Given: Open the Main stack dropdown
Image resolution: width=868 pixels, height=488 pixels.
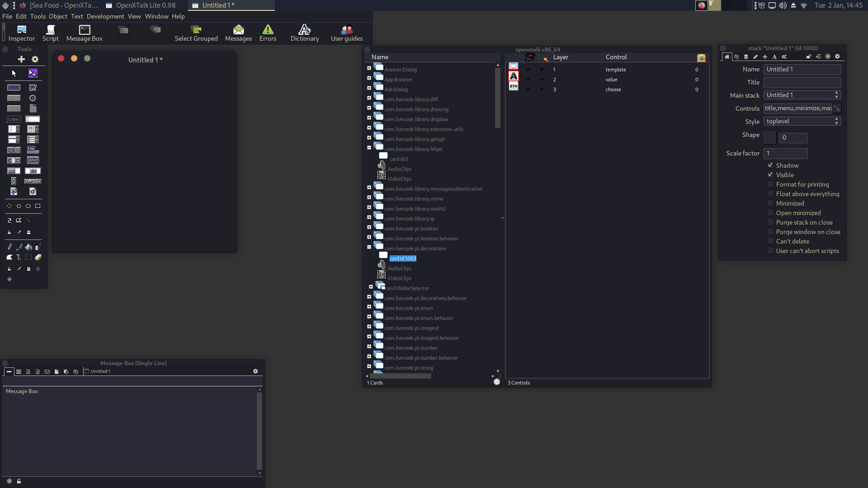Looking at the screenshot, I should [x=802, y=95].
